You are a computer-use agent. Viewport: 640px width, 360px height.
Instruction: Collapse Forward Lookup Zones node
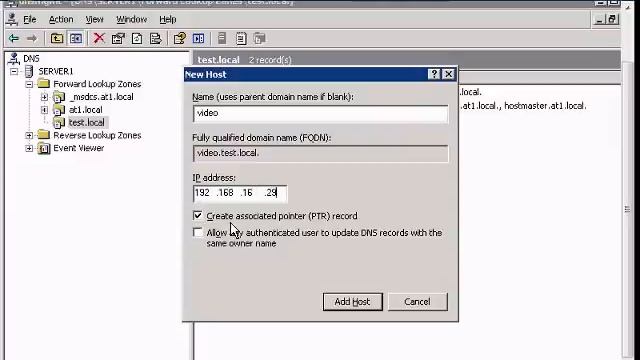[29, 84]
